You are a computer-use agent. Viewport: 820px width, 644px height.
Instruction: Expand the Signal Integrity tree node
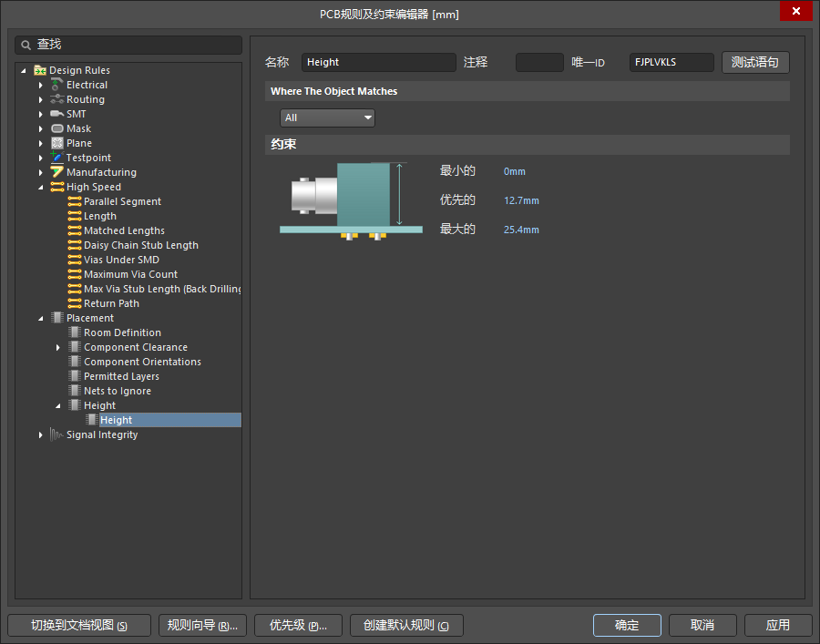(41, 434)
